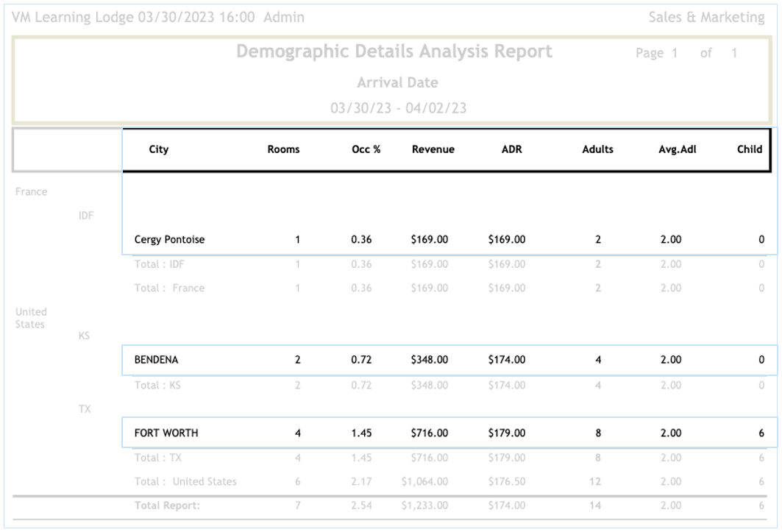Select the FORT WORTH city name
Image resolution: width=782 pixels, height=532 pixels.
(x=166, y=433)
